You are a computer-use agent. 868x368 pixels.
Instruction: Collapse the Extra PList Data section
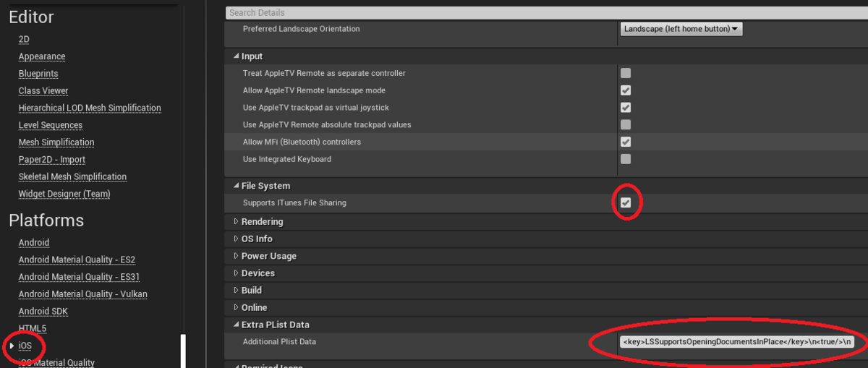pyautogui.click(x=236, y=325)
